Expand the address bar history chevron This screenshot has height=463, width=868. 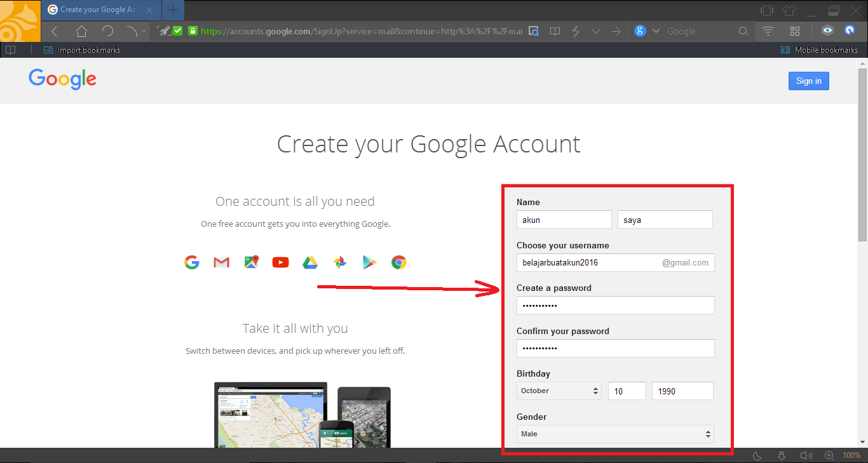tap(596, 31)
